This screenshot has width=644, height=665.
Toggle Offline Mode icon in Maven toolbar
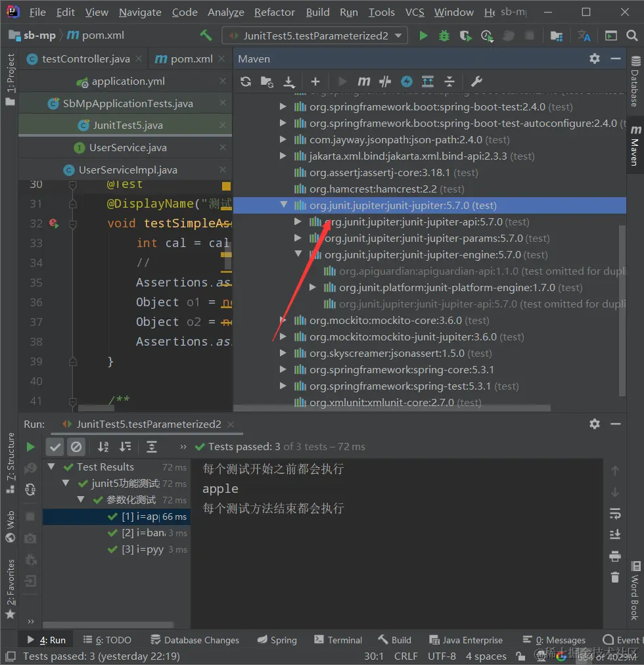tap(385, 81)
